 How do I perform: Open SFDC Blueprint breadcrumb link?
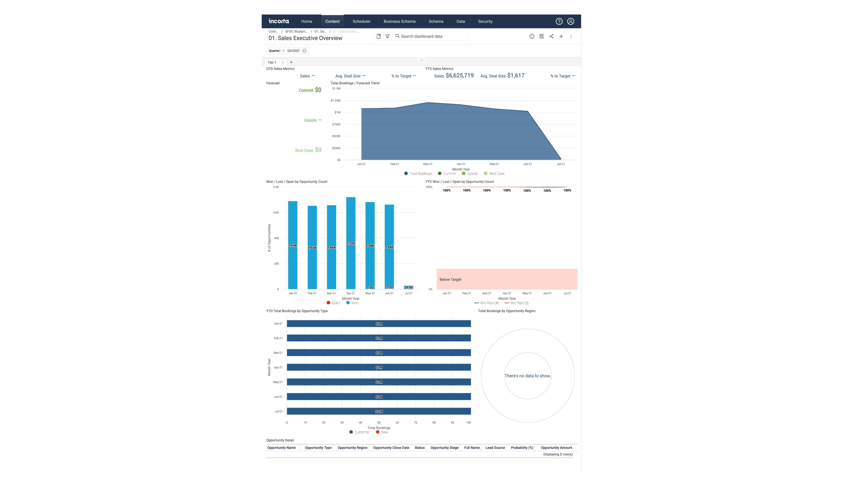296,31
